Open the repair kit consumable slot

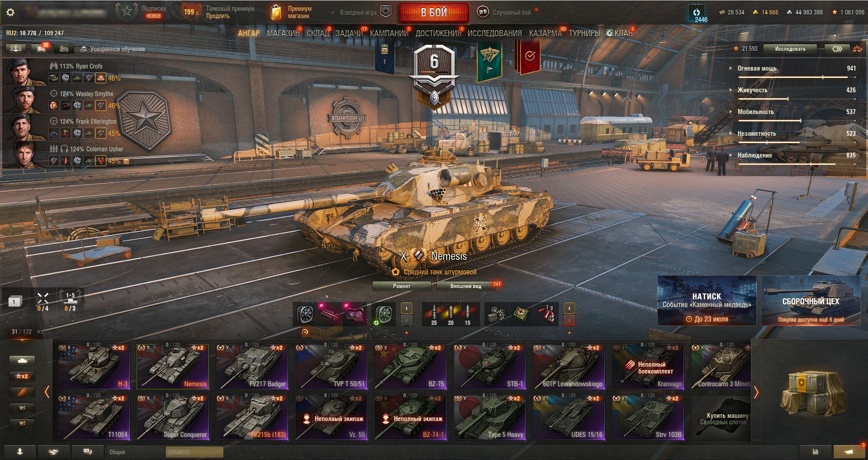[x=497, y=314]
